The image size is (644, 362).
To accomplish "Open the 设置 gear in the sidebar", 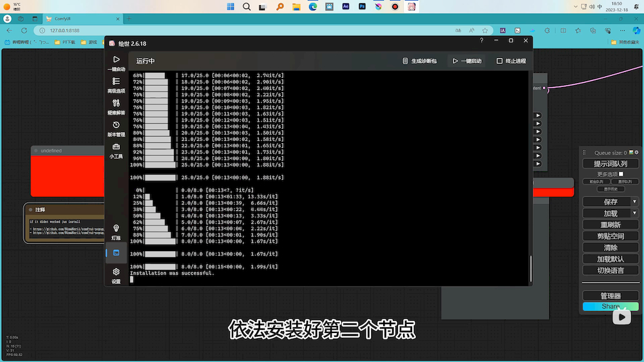I will pyautogui.click(x=116, y=275).
